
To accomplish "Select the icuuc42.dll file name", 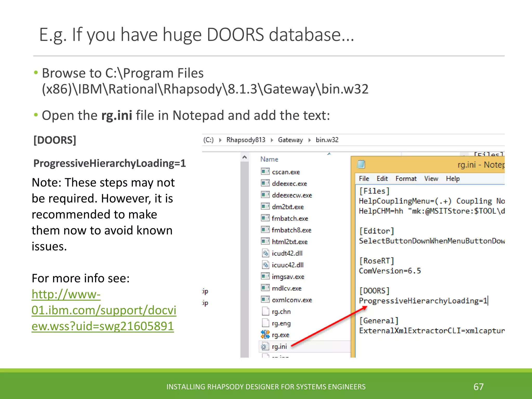I will 288,265.
